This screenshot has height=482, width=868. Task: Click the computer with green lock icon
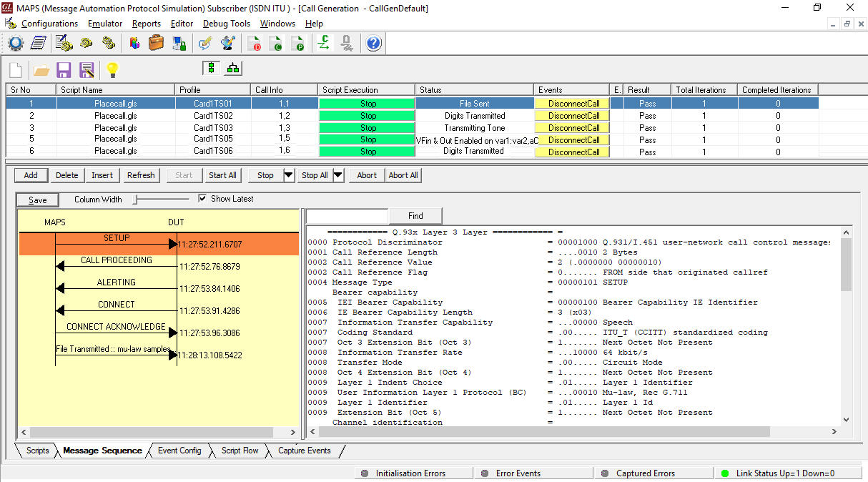click(x=179, y=44)
